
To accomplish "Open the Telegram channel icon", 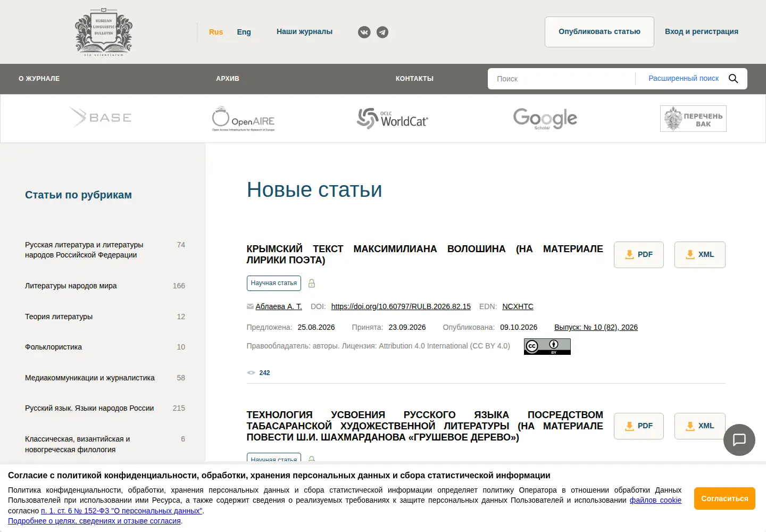I will coord(382,32).
